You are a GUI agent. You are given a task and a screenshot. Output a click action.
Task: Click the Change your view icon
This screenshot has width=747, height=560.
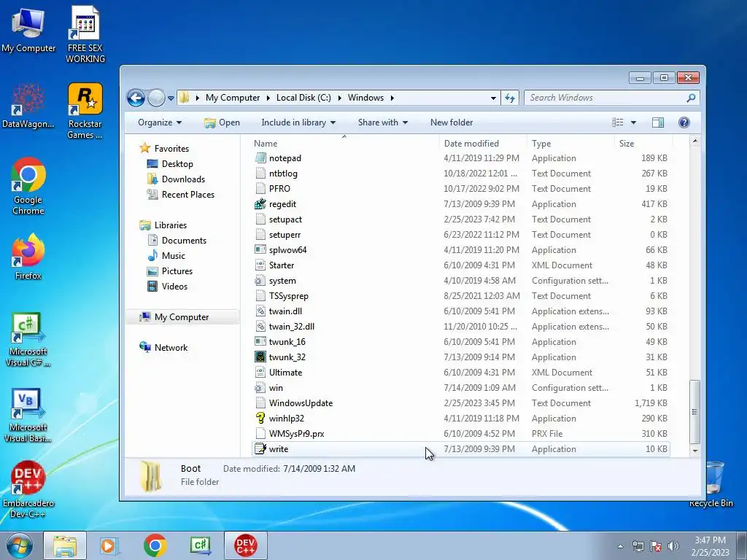click(x=617, y=122)
